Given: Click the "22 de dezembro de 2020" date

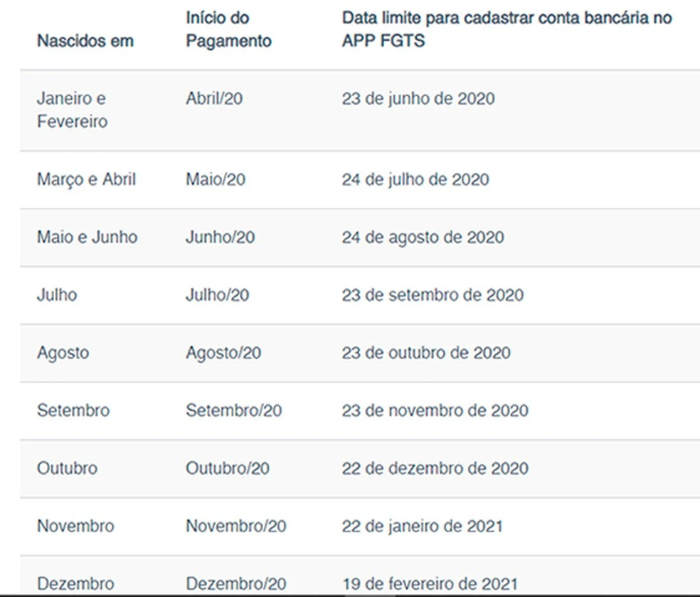Looking at the screenshot, I should coord(435,468).
